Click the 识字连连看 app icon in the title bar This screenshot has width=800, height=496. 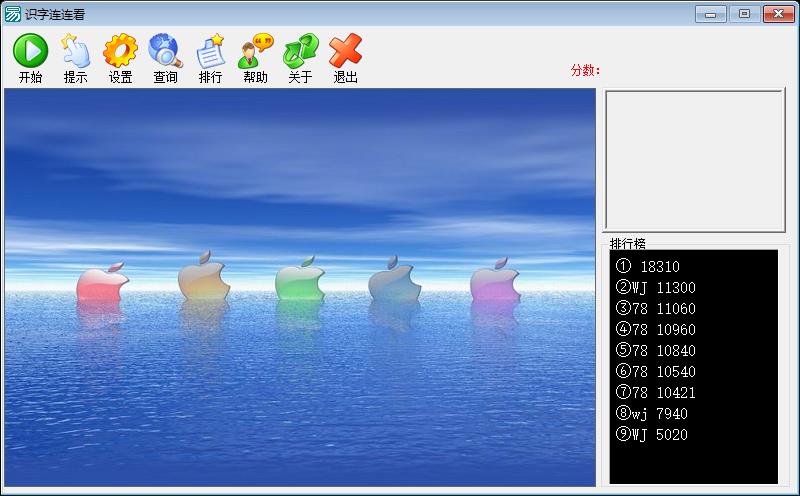(12, 14)
